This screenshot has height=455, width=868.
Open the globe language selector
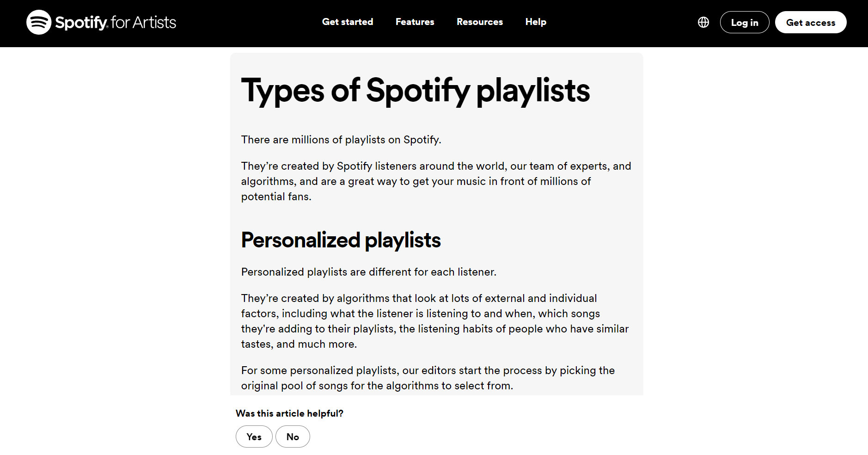[x=703, y=22]
